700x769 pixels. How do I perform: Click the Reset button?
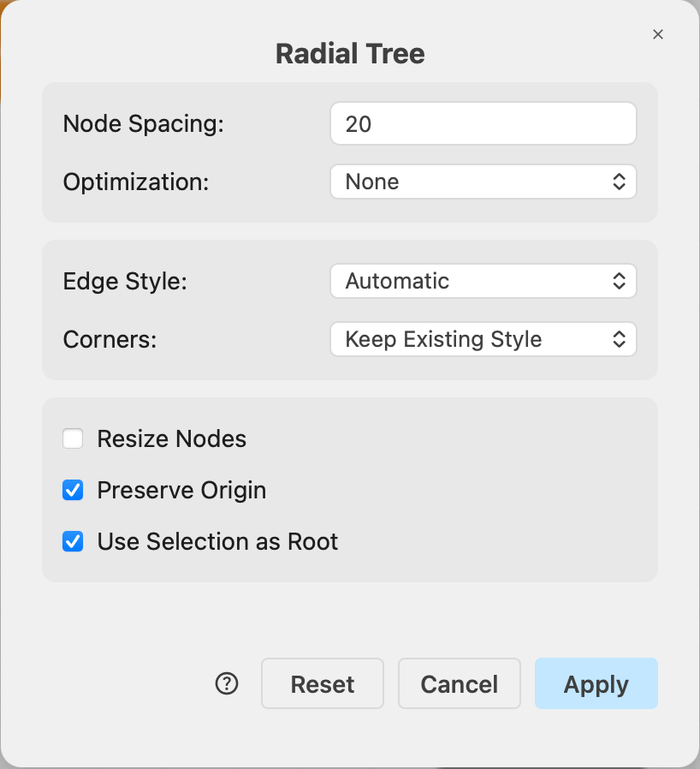click(323, 683)
